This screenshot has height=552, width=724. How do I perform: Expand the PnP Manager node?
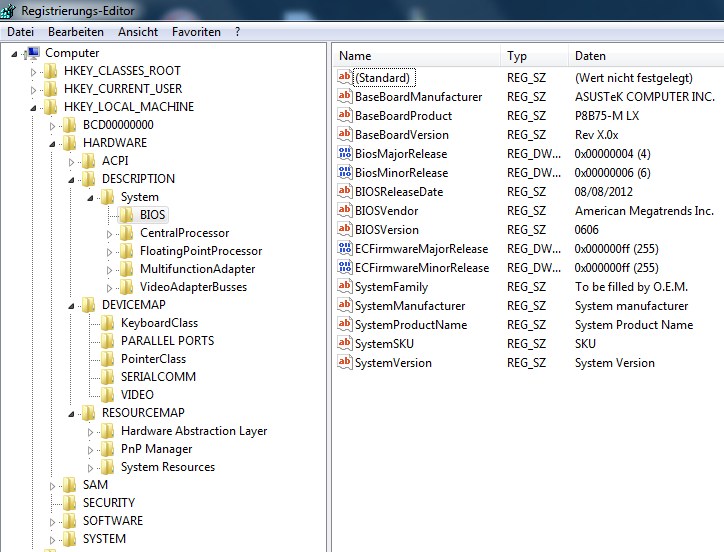tap(90, 450)
